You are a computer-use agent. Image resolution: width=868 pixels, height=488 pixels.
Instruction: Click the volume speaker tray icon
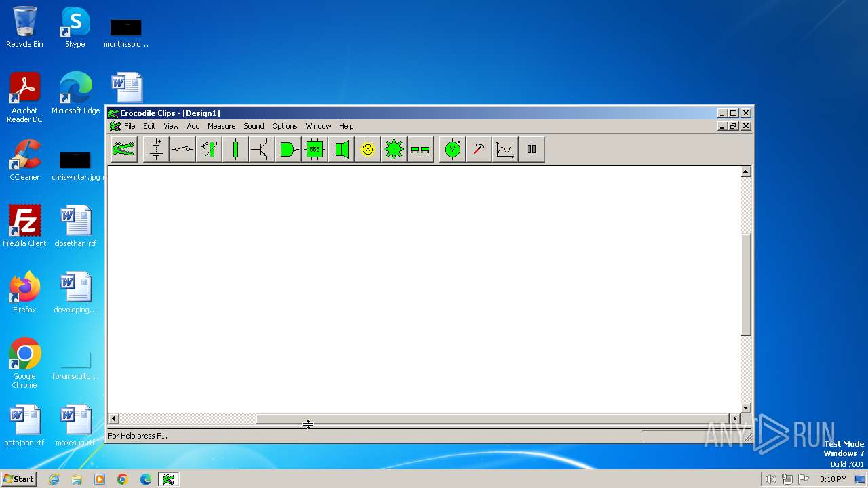[x=770, y=479]
